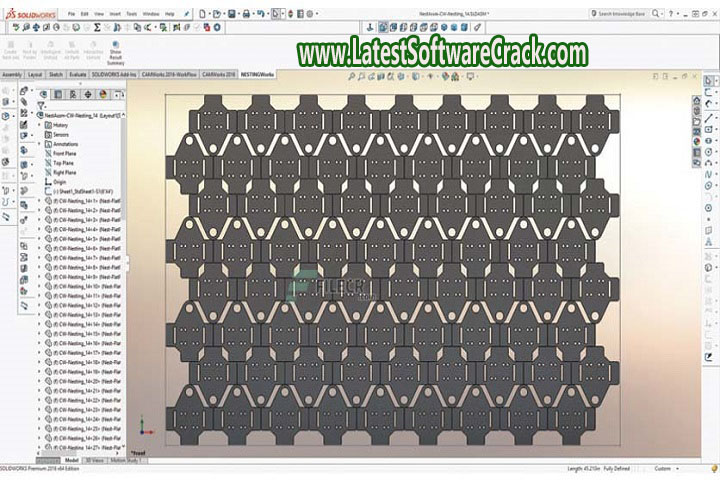Click the Zoom to Area icon in view toolbar

click(x=361, y=77)
